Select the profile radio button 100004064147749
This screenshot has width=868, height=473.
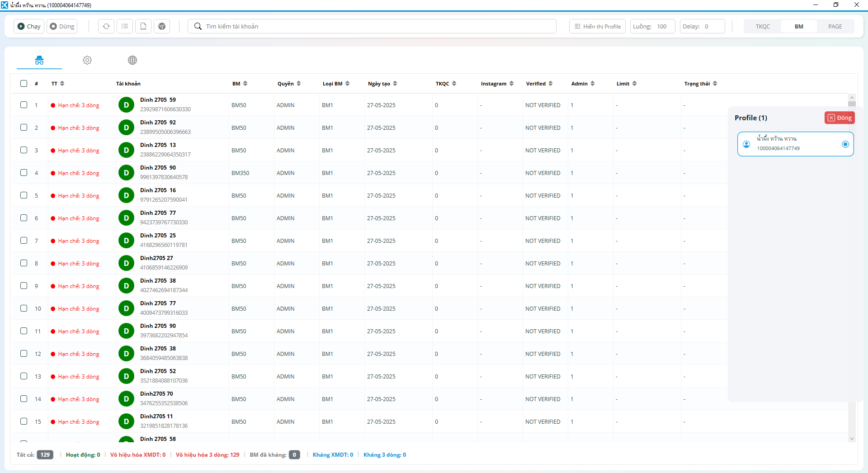845,144
